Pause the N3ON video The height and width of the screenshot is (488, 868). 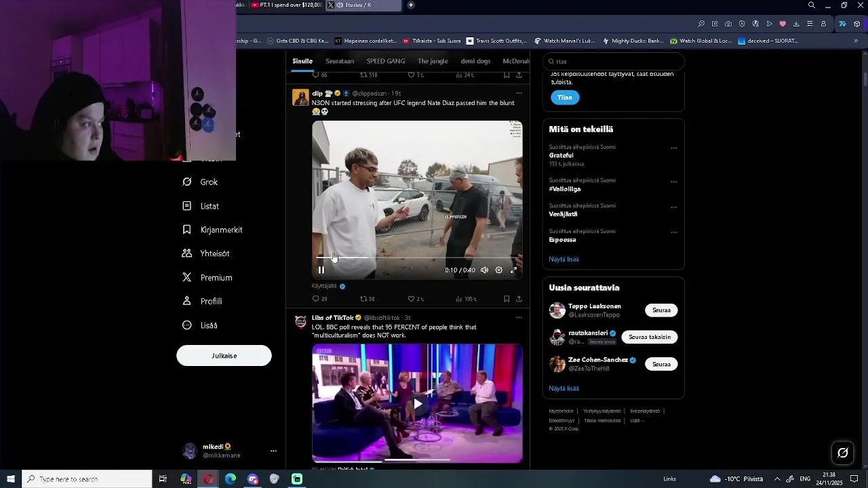321,270
